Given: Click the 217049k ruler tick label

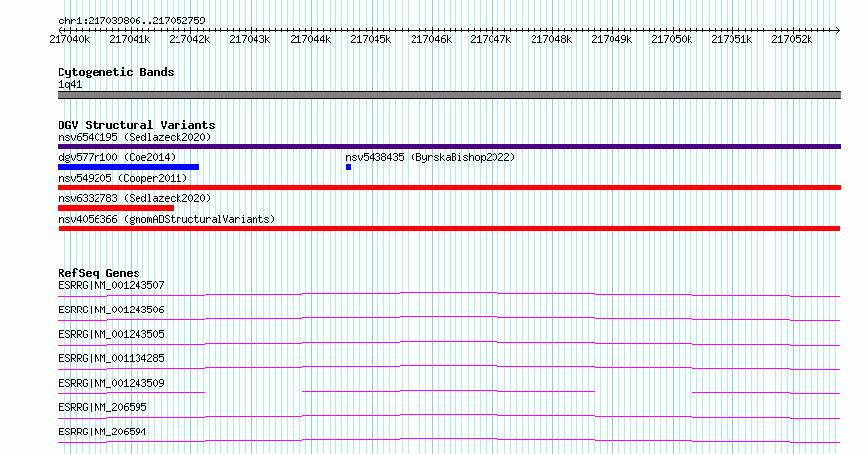Looking at the screenshot, I should pyautogui.click(x=612, y=39).
